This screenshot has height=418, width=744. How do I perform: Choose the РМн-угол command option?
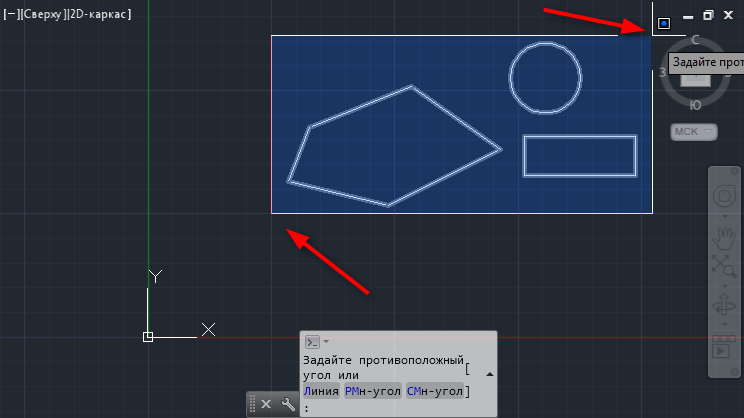coord(373,391)
